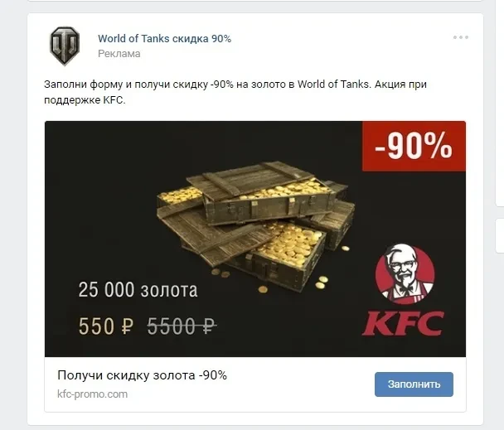Click the Заполнить button

click(414, 384)
